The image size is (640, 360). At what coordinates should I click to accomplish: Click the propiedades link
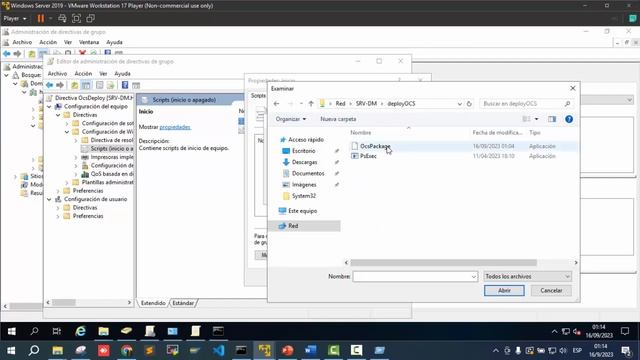(x=175, y=127)
